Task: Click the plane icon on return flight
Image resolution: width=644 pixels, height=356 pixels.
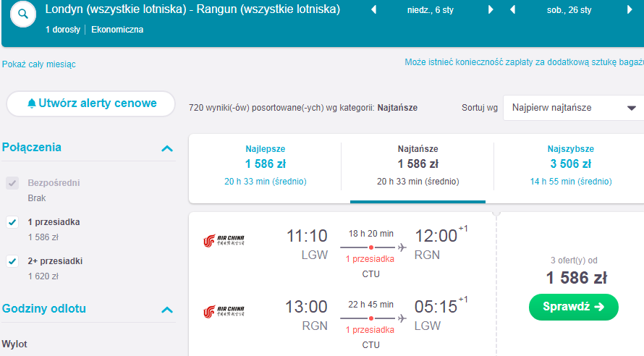Action: click(402, 318)
